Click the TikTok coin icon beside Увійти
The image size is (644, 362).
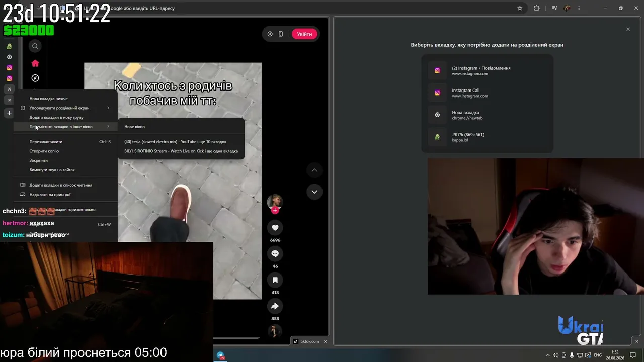[270, 34]
